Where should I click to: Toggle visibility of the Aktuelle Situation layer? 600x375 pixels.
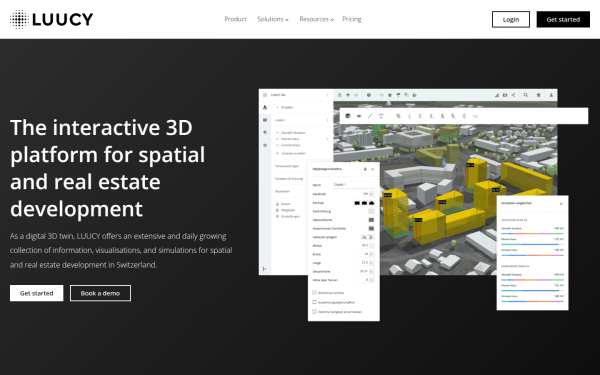pyautogui.click(x=277, y=133)
